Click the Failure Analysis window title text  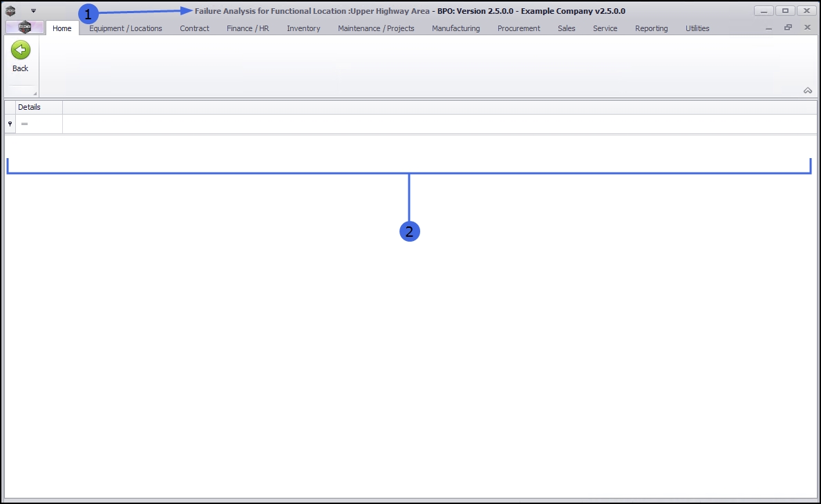[312, 11]
